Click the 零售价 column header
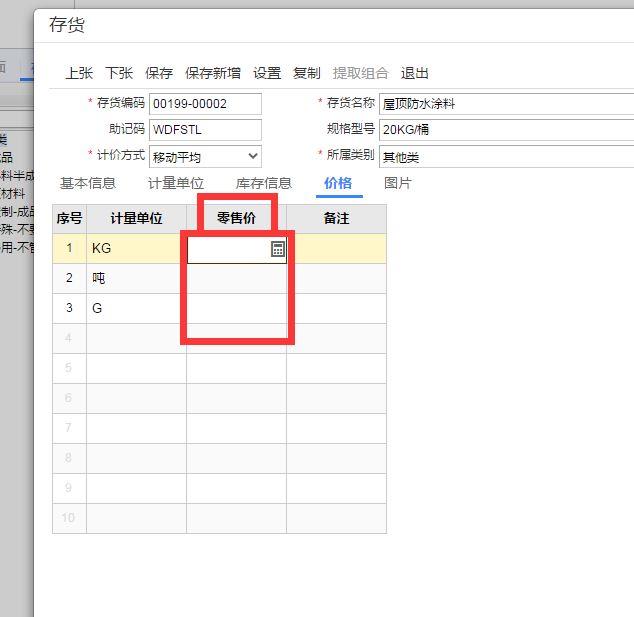The height and width of the screenshot is (617, 634). pos(237,218)
